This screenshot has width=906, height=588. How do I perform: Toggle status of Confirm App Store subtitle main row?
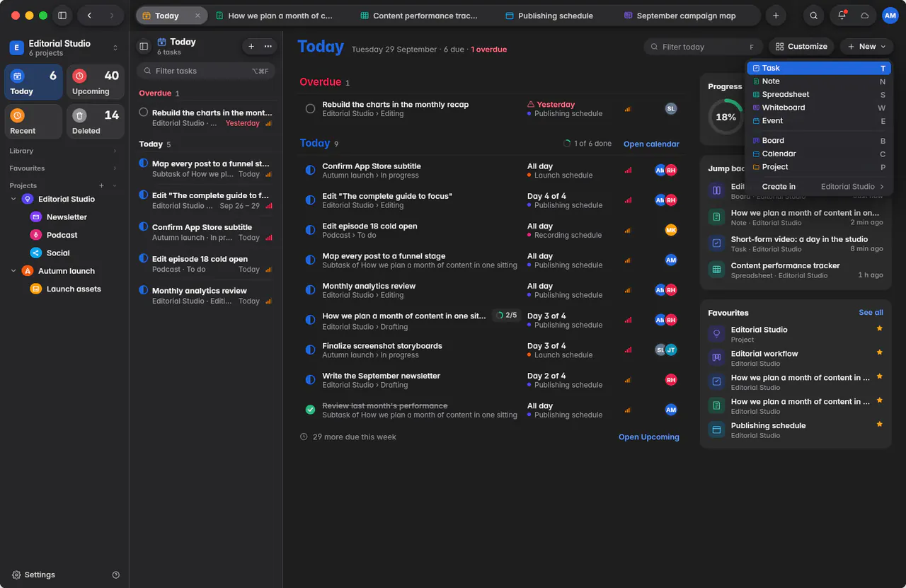tap(310, 171)
